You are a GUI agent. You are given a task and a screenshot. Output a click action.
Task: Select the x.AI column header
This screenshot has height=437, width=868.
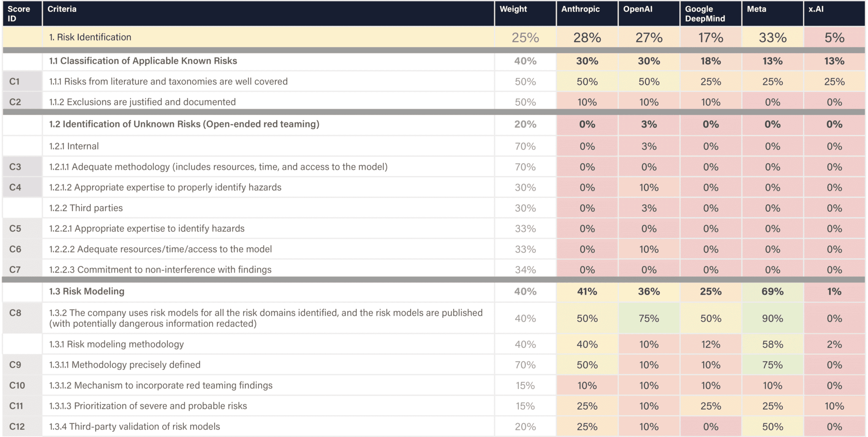coord(816,9)
